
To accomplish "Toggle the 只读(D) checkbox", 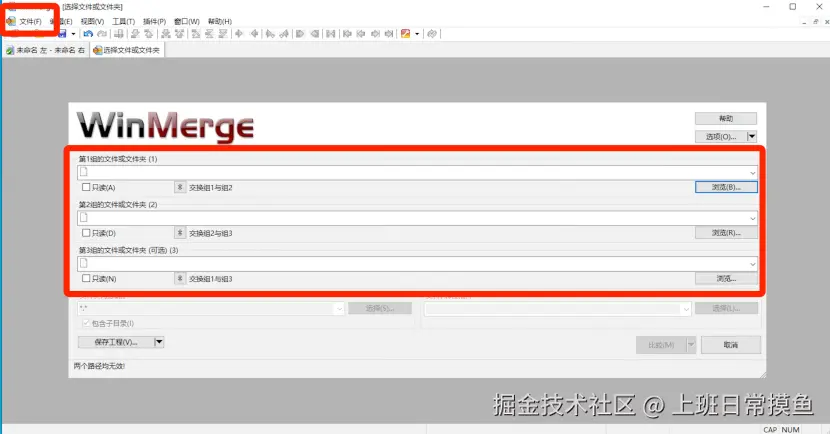I will pyautogui.click(x=86, y=233).
